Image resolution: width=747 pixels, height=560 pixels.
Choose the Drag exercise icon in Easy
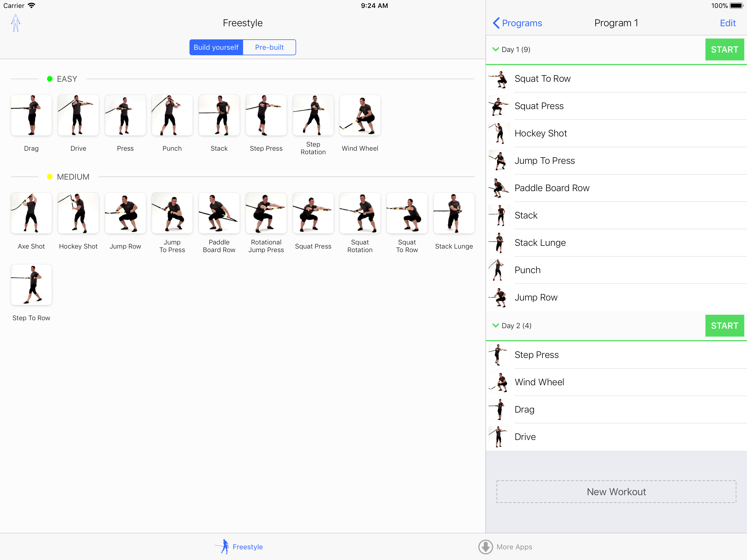(31, 115)
